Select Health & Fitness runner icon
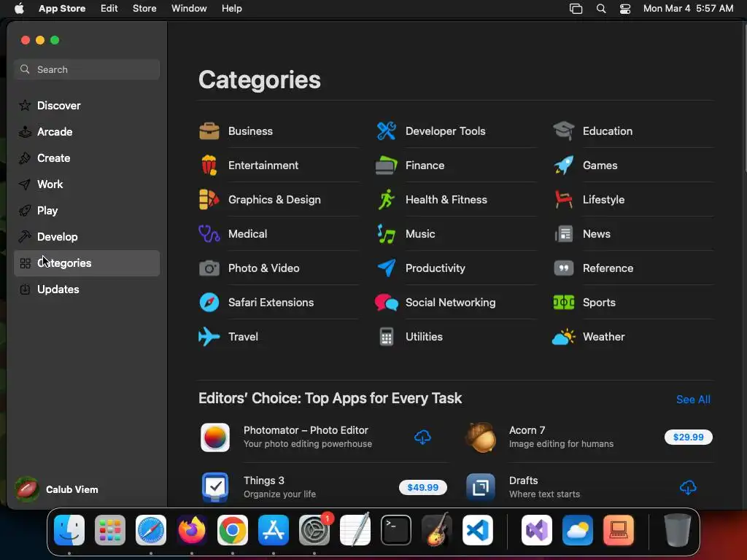The width and height of the screenshot is (747, 560). click(x=387, y=200)
